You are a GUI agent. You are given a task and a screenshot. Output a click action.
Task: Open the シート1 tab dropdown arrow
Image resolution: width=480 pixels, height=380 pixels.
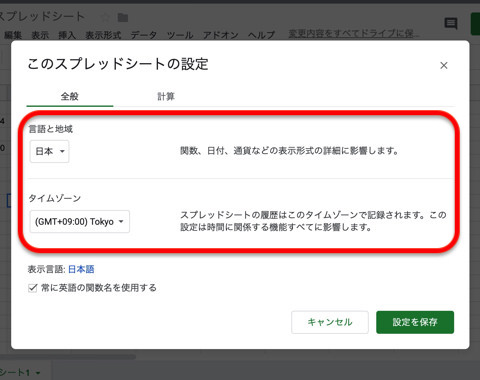(38, 373)
